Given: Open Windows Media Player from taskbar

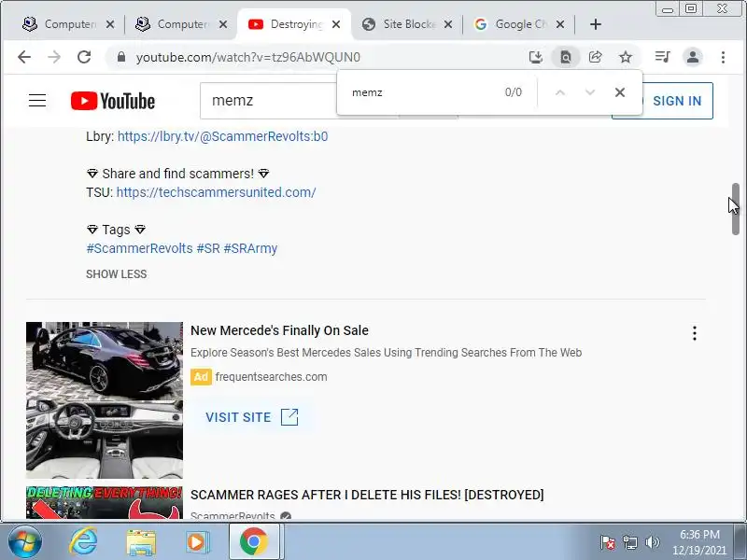Looking at the screenshot, I should 197,542.
